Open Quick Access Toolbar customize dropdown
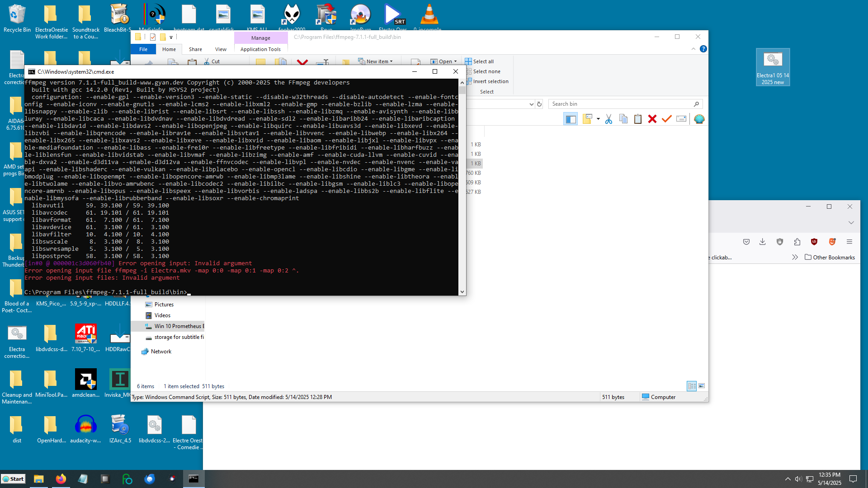The width and height of the screenshot is (868, 488). [171, 37]
